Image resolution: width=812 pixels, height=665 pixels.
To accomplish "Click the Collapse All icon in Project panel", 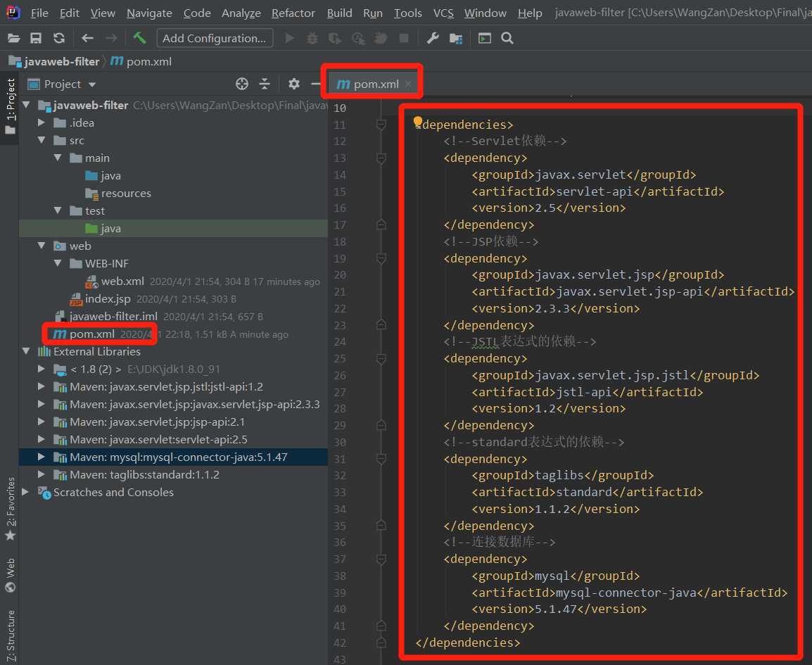I will [x=265, y=84].
